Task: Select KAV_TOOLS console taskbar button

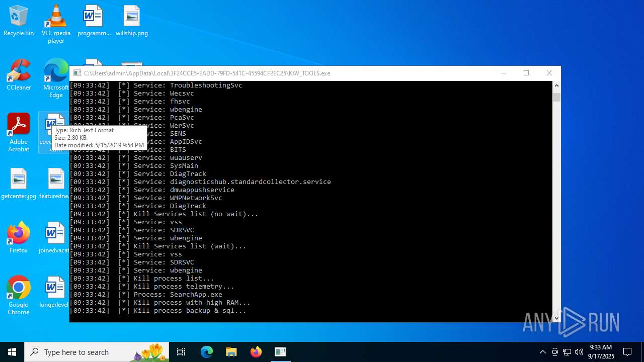Action: tap(280, 352)
